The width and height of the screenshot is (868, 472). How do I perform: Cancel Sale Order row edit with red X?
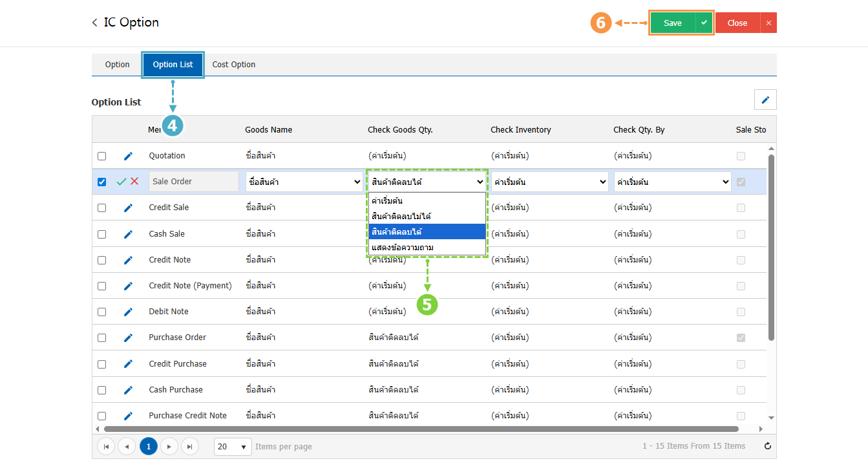tap(134, 182)
